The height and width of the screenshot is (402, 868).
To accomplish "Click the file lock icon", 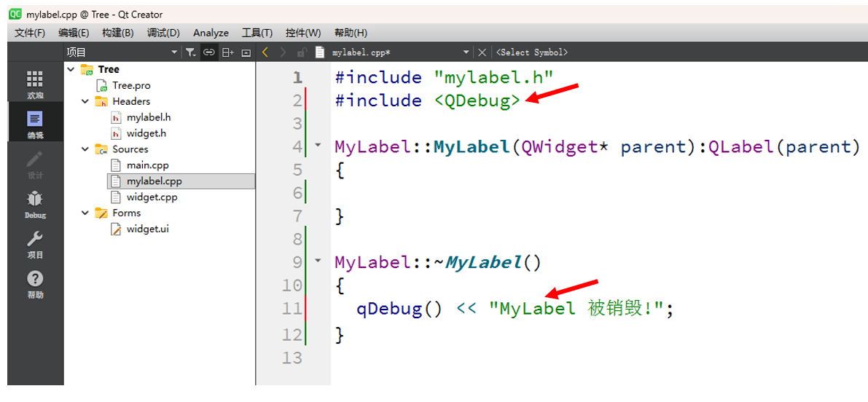I will pyautogui.click(x=302, y=52).
